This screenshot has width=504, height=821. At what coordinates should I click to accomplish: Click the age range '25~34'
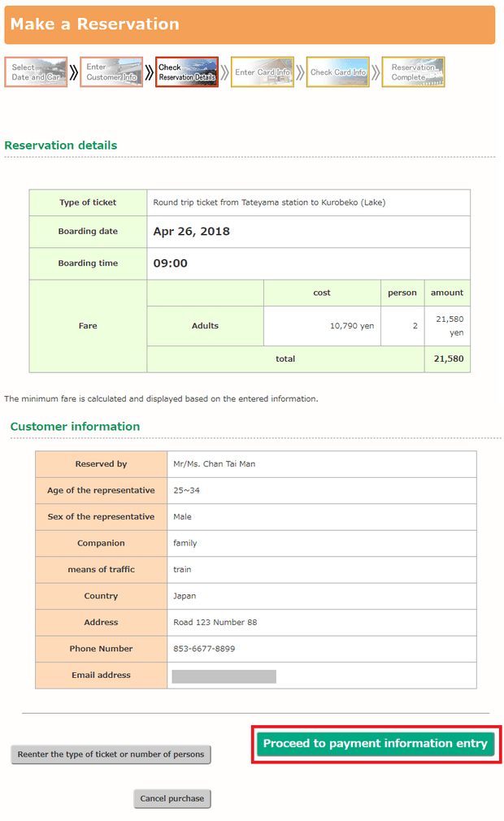tap(186, 491)
